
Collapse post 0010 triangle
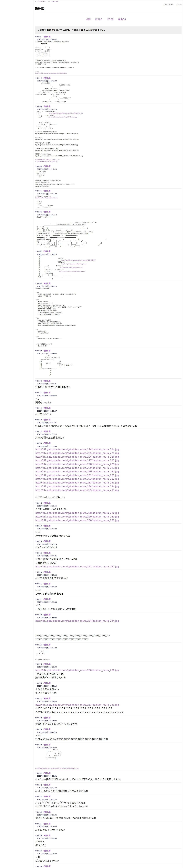[36, 381]
